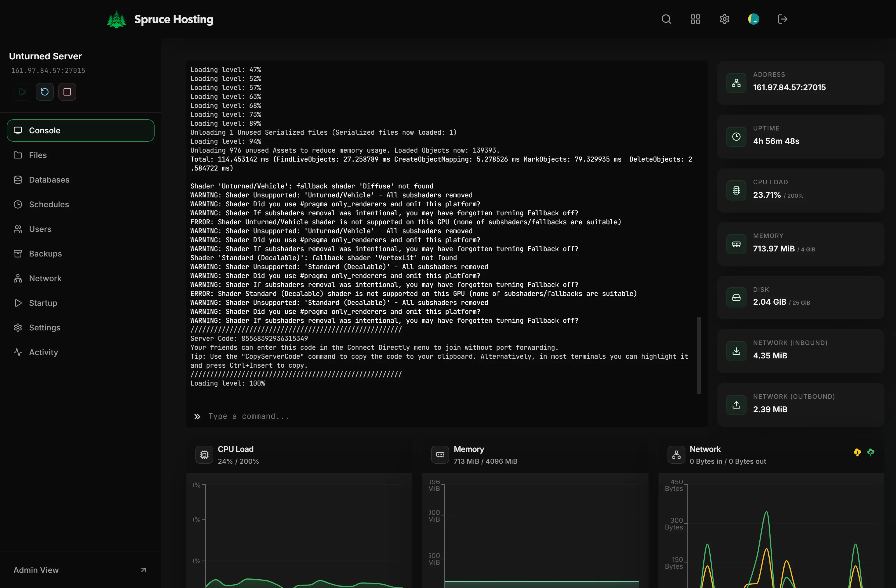This screenshot has height=588, width=896.
Task: Open account settings gear in header
Action: pyautogui.click(x=724, y=19)
